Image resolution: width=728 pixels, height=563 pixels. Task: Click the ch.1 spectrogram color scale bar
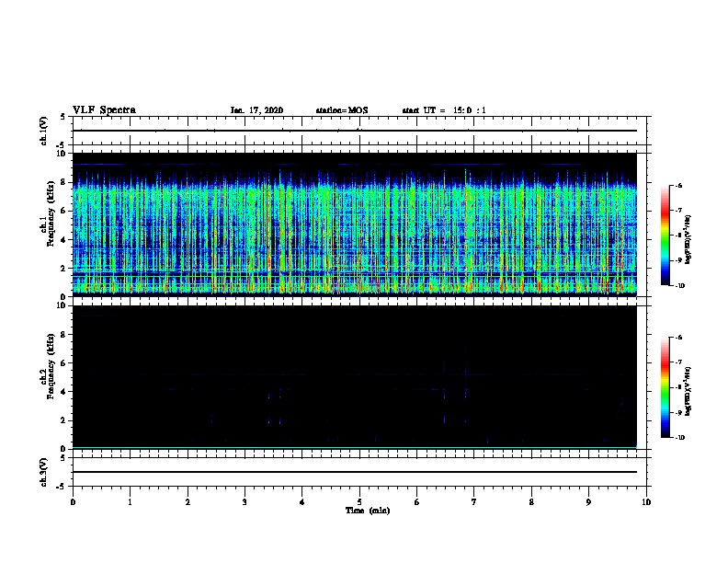point(665,236)
